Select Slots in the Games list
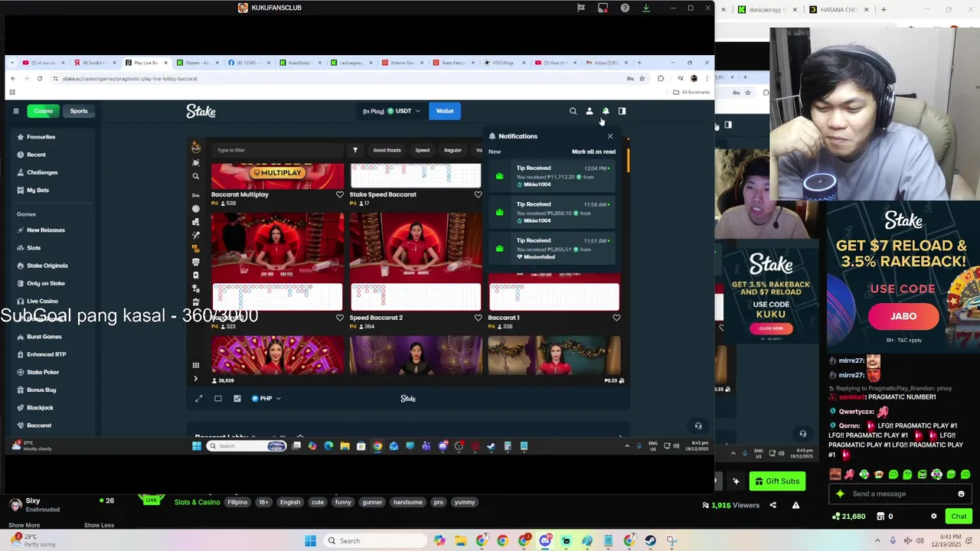Image resolution: width=980 pixels, height=551 pixels. (x=34, y=248)
